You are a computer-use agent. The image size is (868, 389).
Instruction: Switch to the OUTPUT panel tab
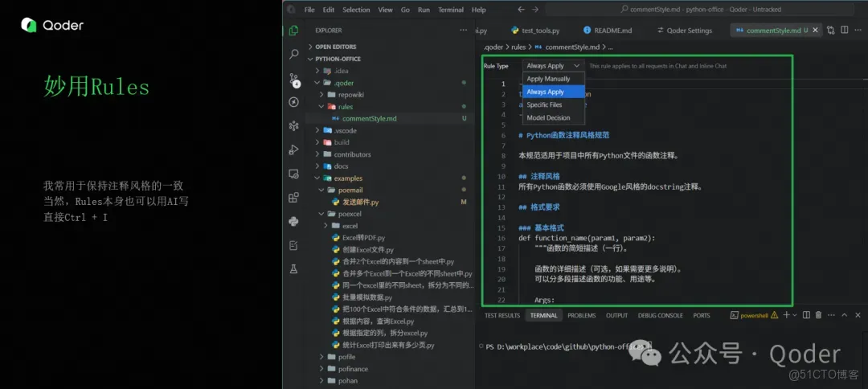coord(616,315)
